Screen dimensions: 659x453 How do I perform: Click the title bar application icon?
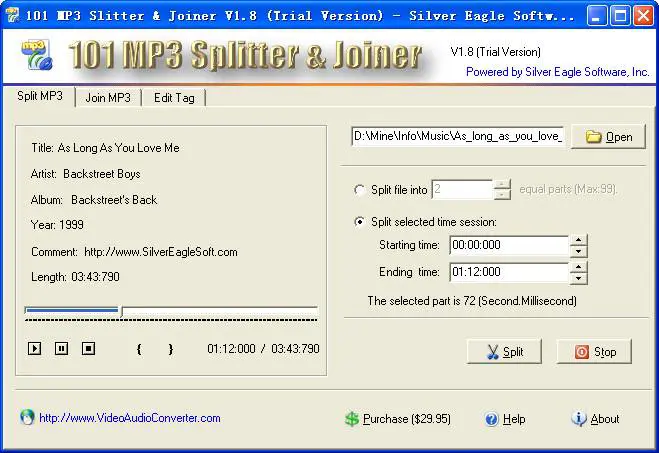13,15
